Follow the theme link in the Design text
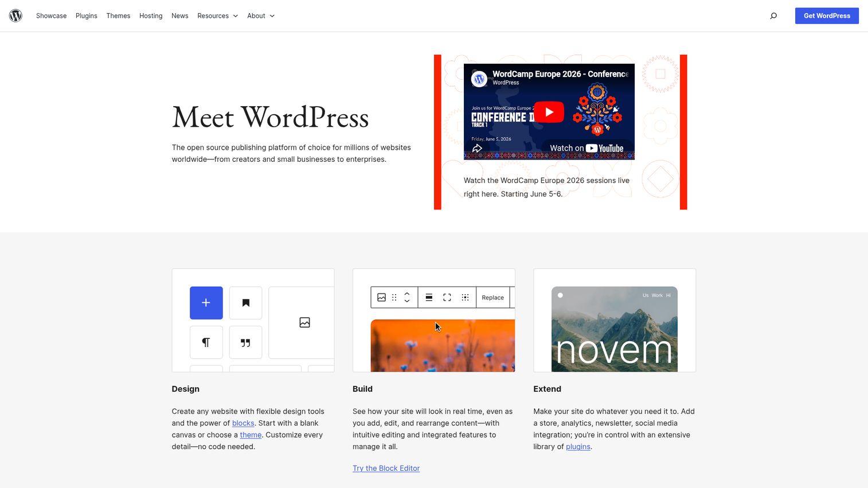 (251, 435)
